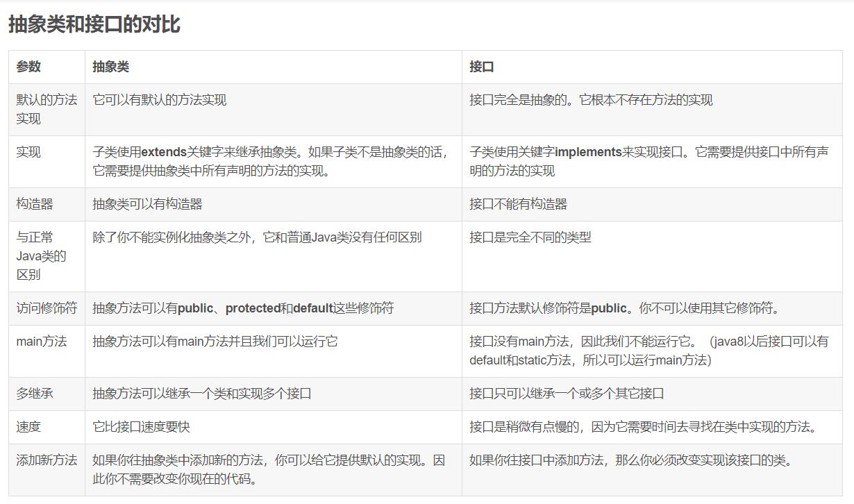The image size is (854, 504).
Task: Click cell 接口是完全不同的类型
Action: tap(652, 256)
